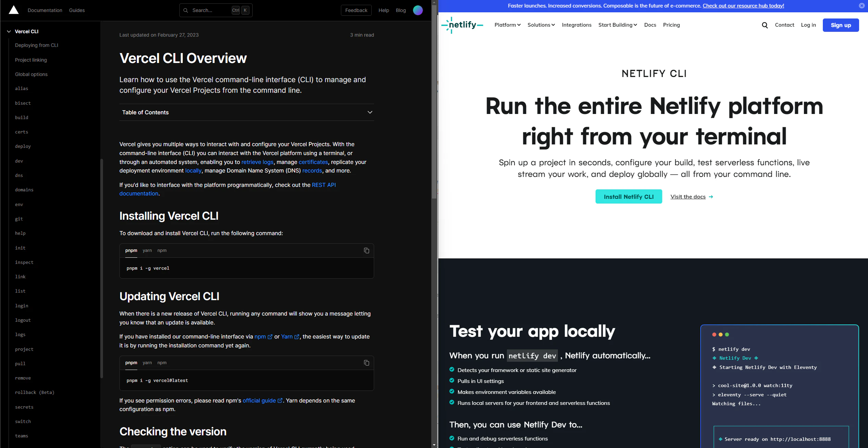
Task: Collapse the Vercel CLI sidebar section
Action: [x=9, y=31]
